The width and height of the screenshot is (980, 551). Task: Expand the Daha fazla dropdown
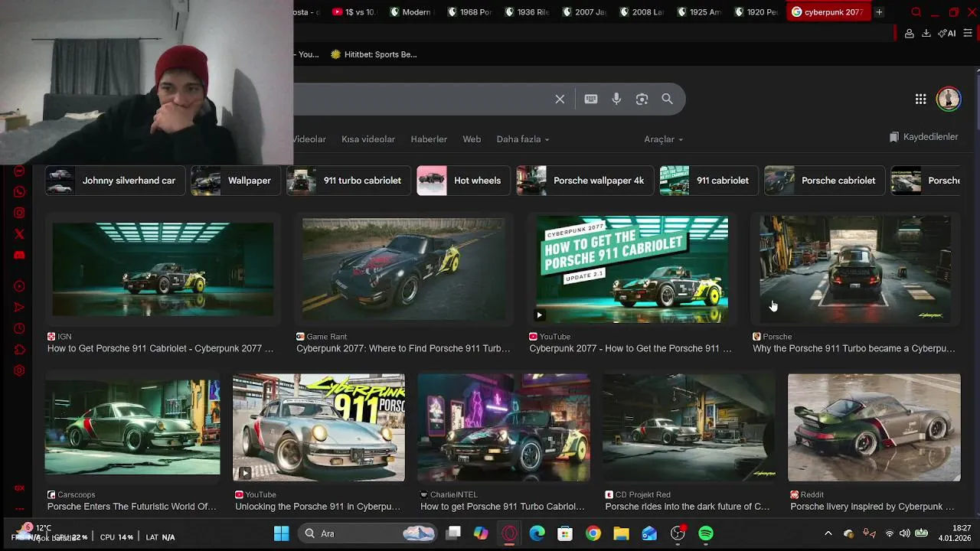[x=523, y=139]
